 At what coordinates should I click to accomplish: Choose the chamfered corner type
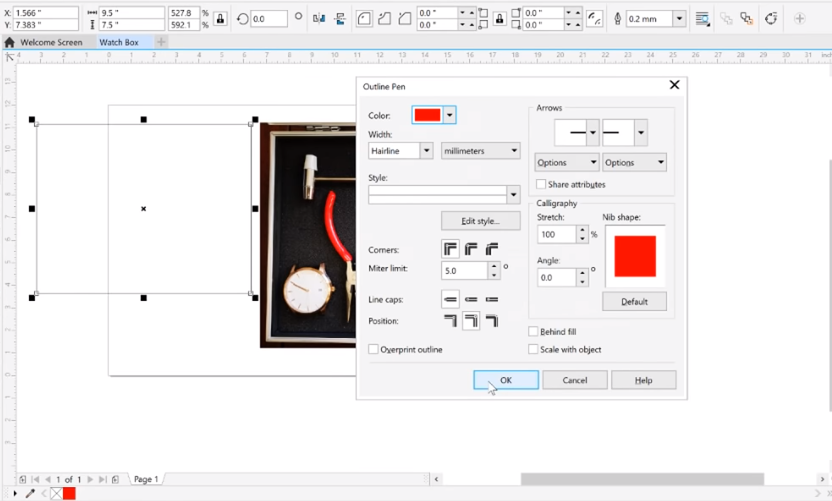point(404,19)
